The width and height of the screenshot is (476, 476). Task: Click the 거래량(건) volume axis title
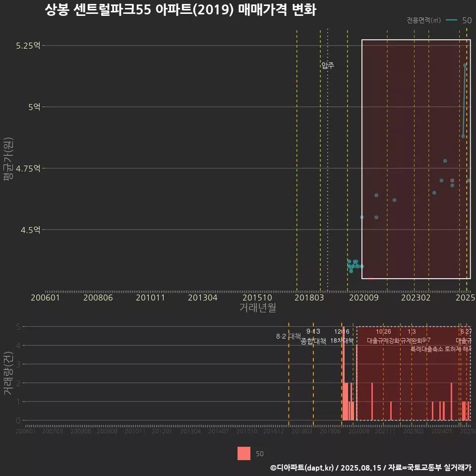pyautogui.click(x=8, y=373)
